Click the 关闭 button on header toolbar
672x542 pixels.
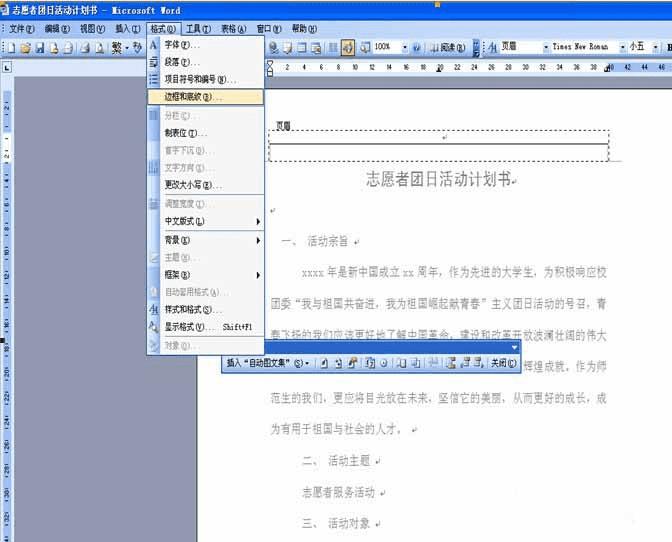click(x=504, y=363)
